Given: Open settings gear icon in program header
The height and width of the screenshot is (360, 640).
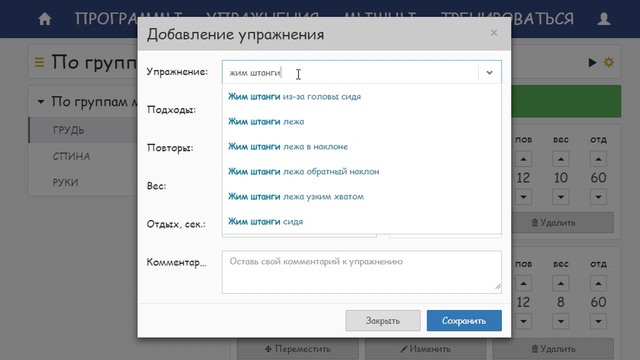Looking at the screenshot, I should (609, 62).
